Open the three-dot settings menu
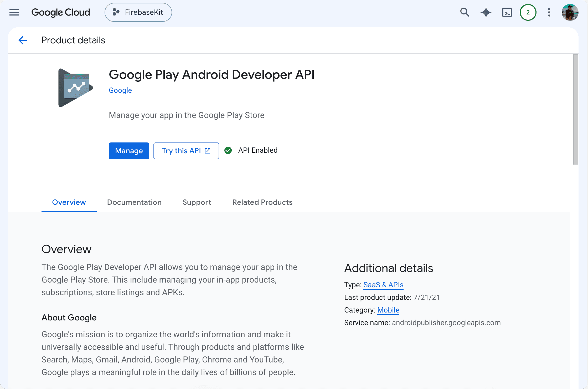Screen dimensions: 588x389 tap(549, 12)
